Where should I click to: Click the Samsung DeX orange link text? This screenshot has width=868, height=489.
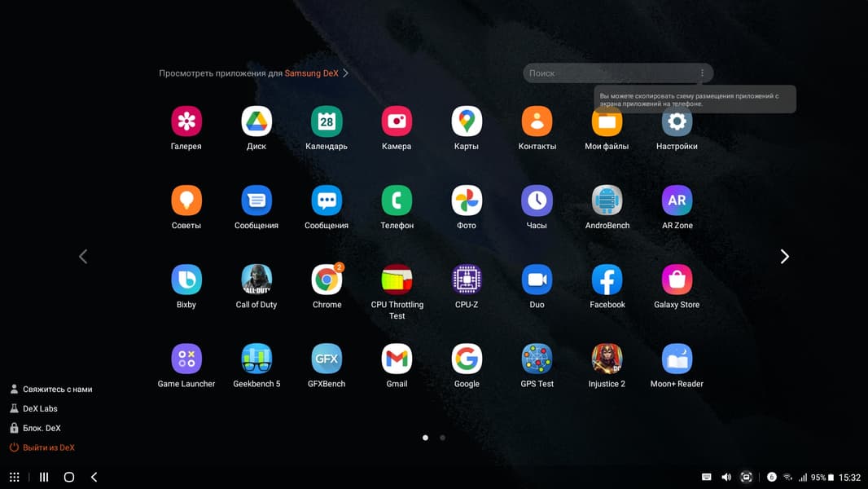point(311,73)
